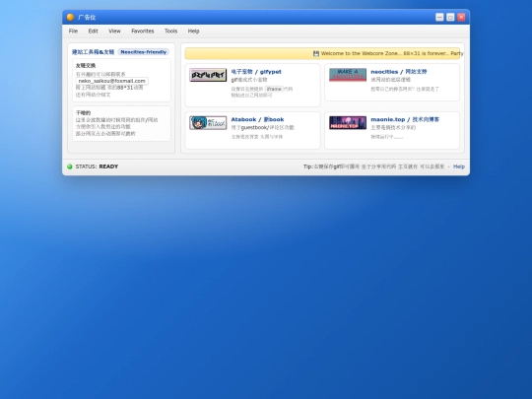Maximize the window
Image resolution: width=532 pixels, height=399 pixels.
450,17
